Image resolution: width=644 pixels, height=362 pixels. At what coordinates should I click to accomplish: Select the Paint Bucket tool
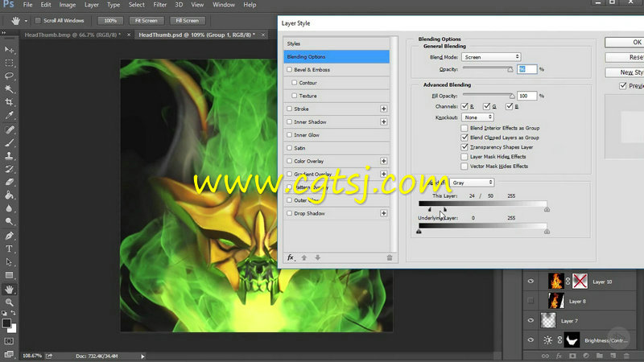click(9, 195)
